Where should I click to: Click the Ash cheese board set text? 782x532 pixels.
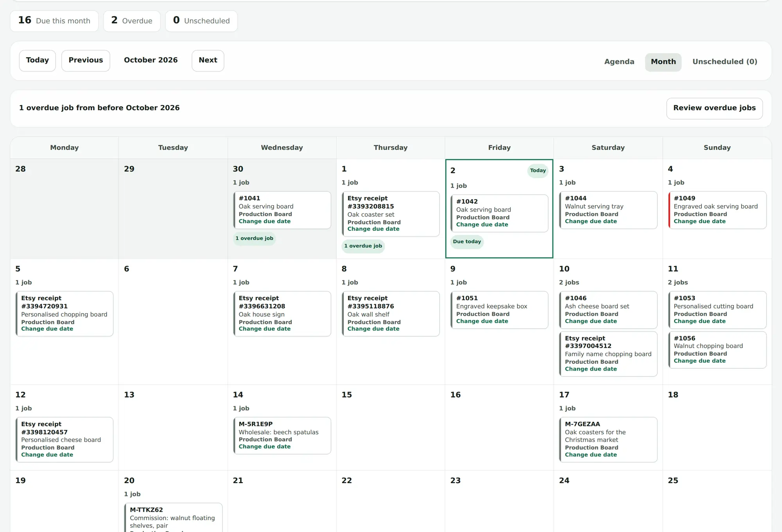pos(597,306)
